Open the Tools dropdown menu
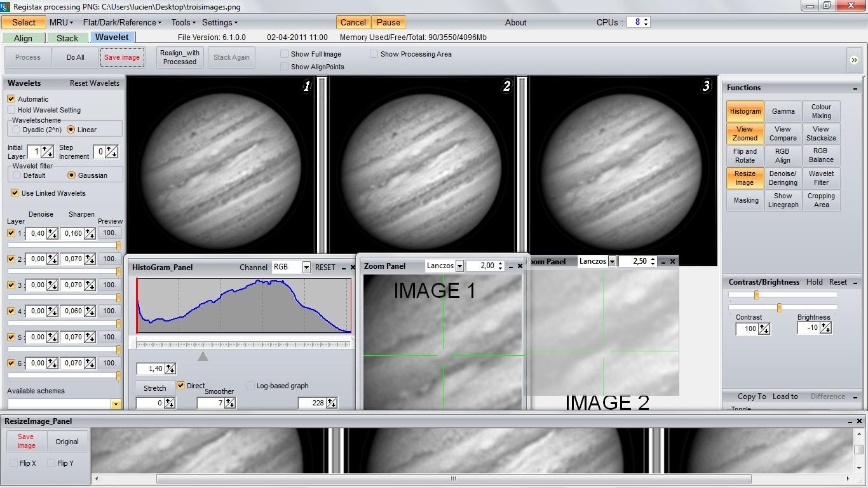The image size is (868, 488). click(183, 22)
